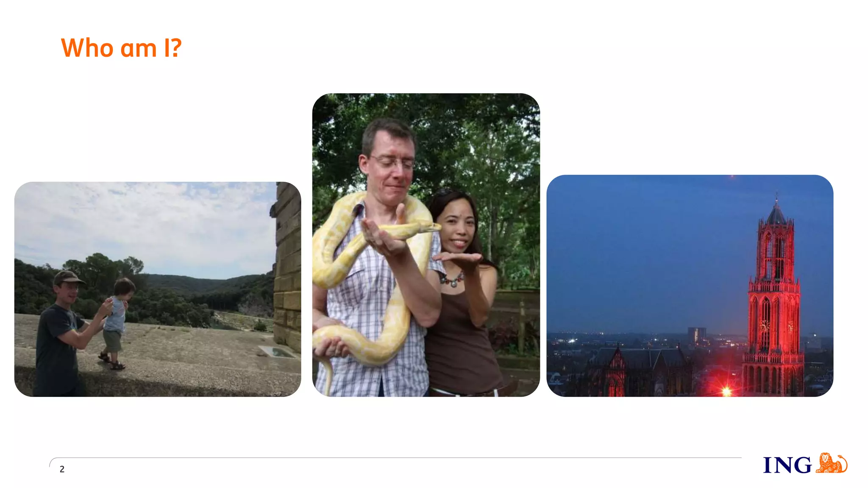
Task: Click the 'Who am I?' title
Action: tap(121, 47)
